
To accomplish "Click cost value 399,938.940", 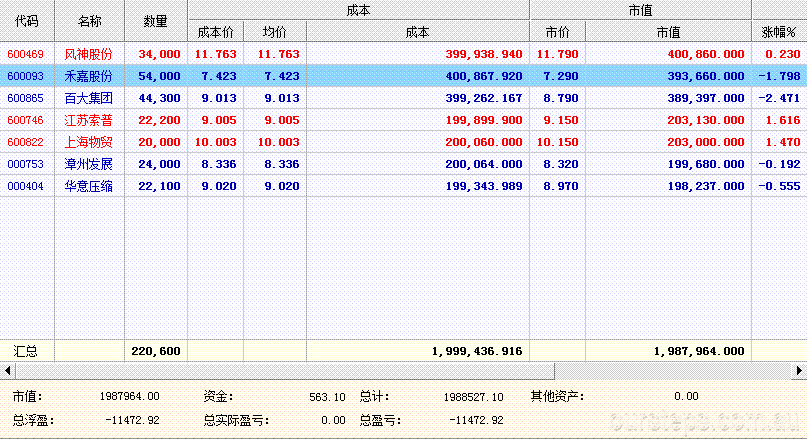I will tap(484, 54).
